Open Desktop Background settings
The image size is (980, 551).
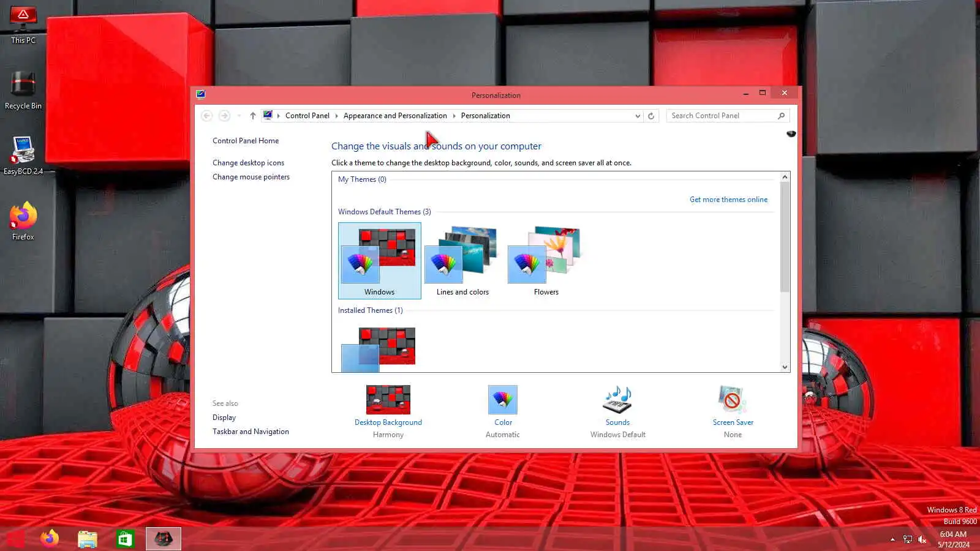click(x=388, y=412)
